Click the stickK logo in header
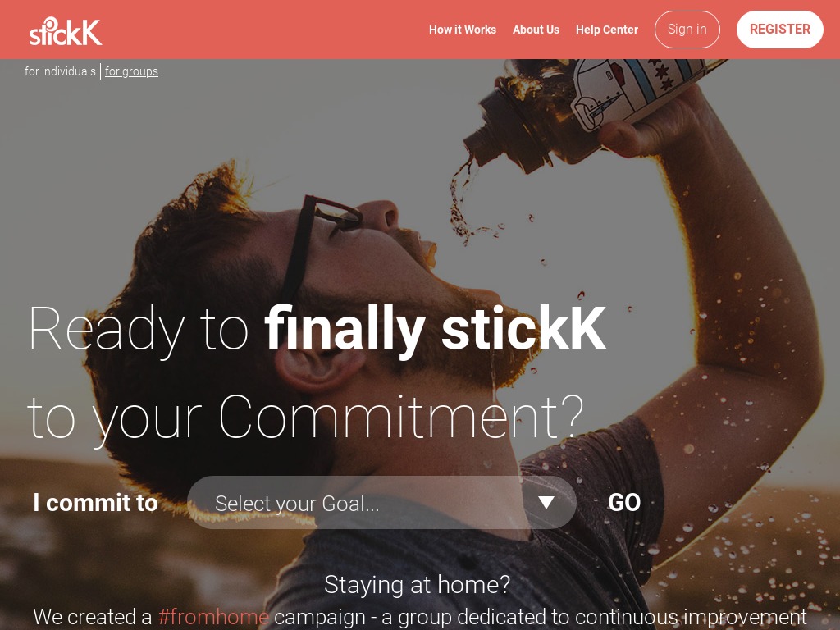The width and height of the screenshot is (840, 630). (x=66, y=31)
